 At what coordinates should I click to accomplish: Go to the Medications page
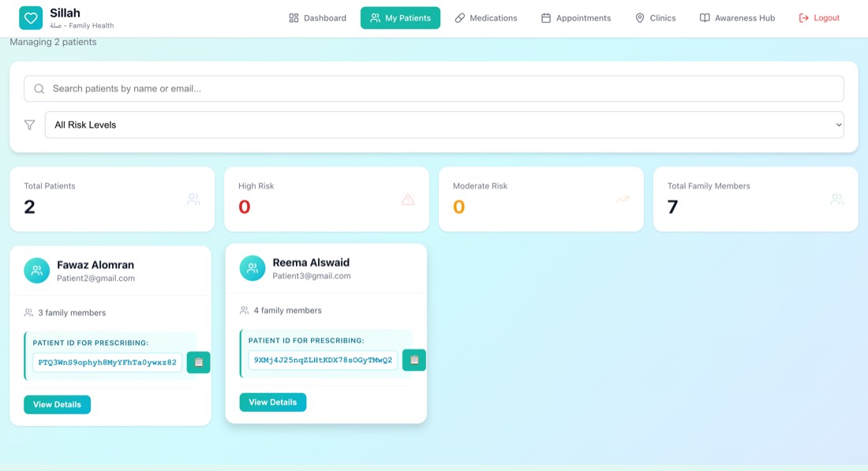(486, 17)
